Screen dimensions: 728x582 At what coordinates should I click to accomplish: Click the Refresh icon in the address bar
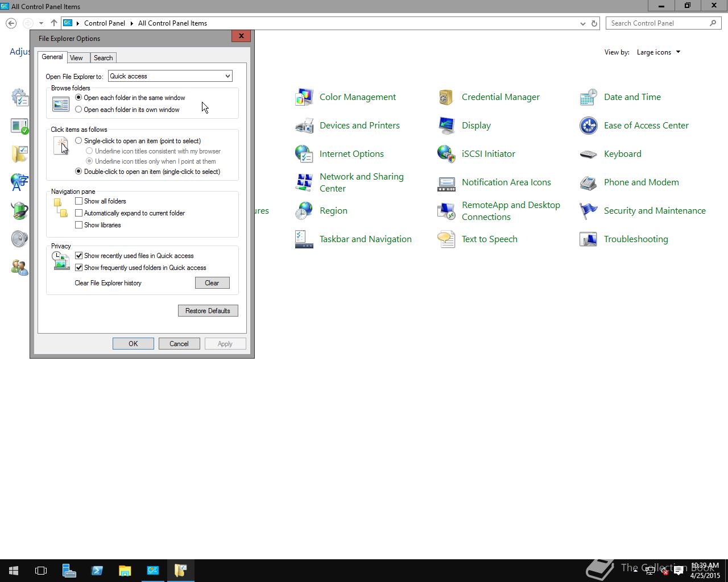[x=594, y=23]
